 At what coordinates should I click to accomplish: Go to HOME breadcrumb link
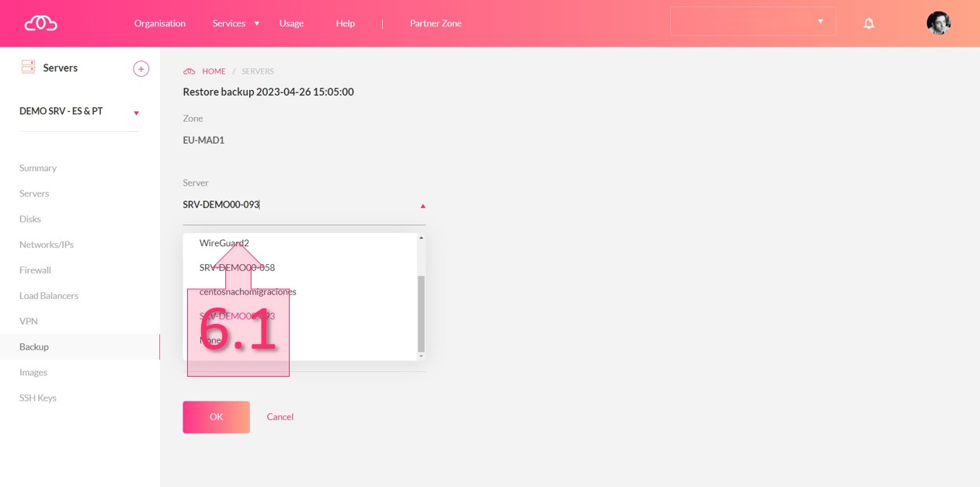coord(214,71)
